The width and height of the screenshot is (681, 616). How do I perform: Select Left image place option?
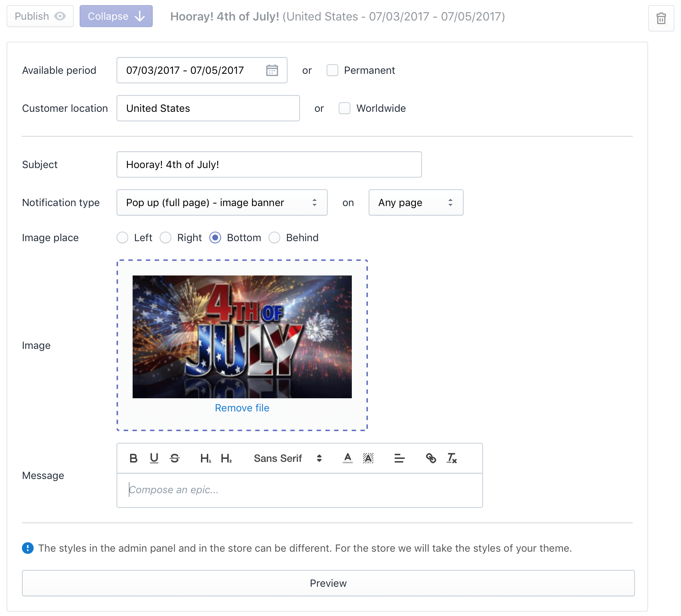pyautogui.click(x=122, y=237)
